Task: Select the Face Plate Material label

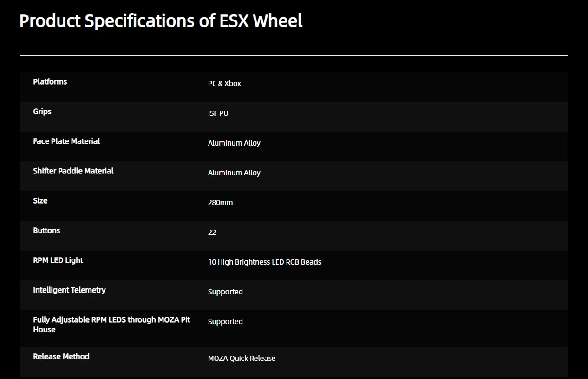Action: (x=66, y=141)
